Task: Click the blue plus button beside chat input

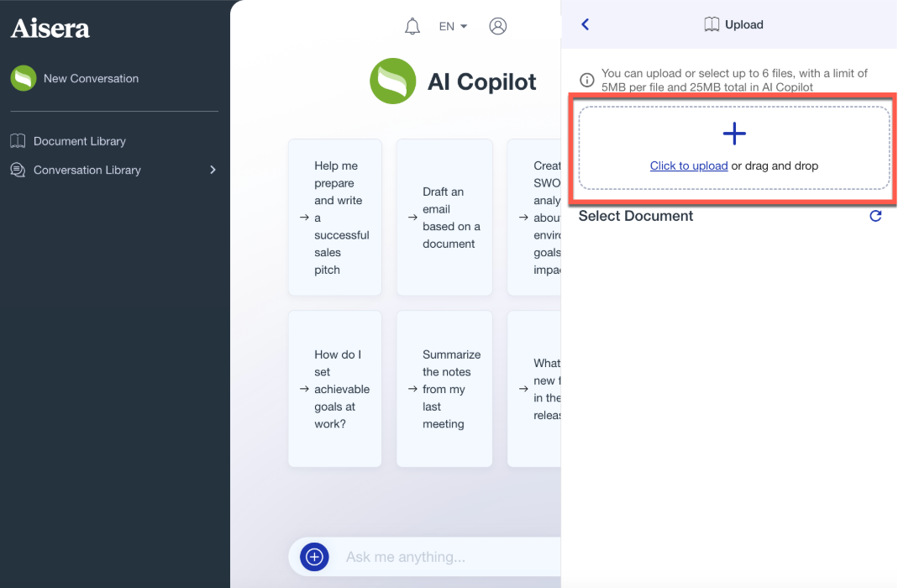Action: 314,556
